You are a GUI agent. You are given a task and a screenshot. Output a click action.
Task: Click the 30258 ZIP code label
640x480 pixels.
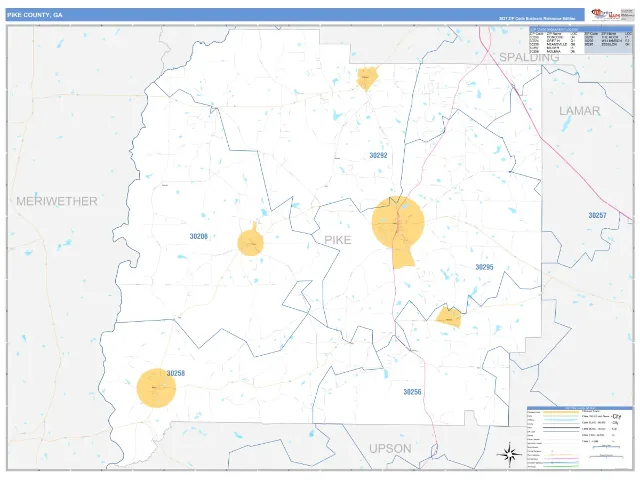pyautogui.click(x=176, y=373)
